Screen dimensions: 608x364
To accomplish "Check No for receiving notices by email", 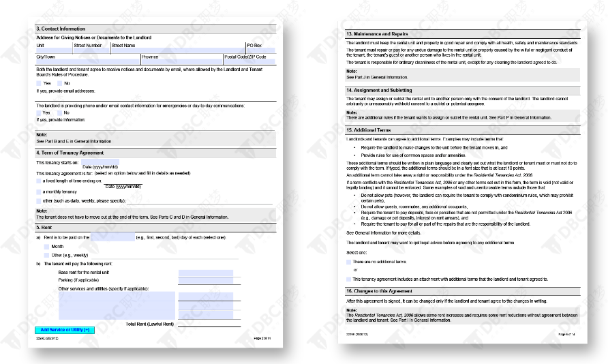I will [x=60, y=83].
